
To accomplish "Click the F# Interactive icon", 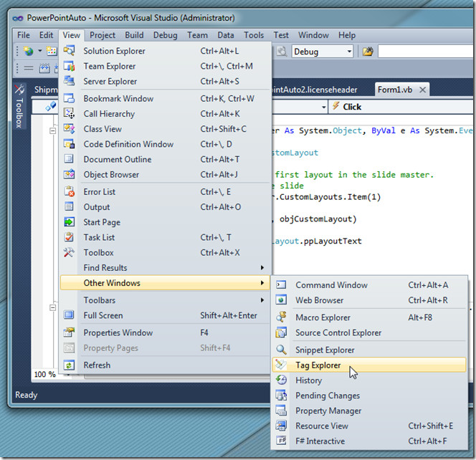I will tap(281, 441).
